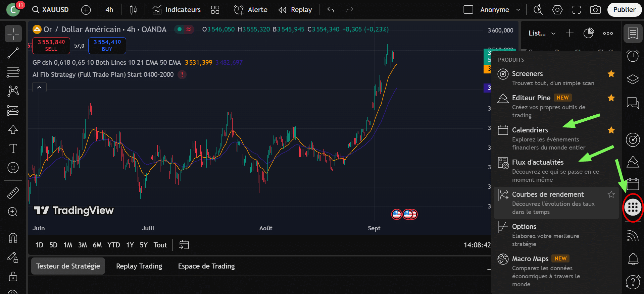Unfavorite the Screeners star
Screen dimensions: 644x294
(x=611, y=74)
